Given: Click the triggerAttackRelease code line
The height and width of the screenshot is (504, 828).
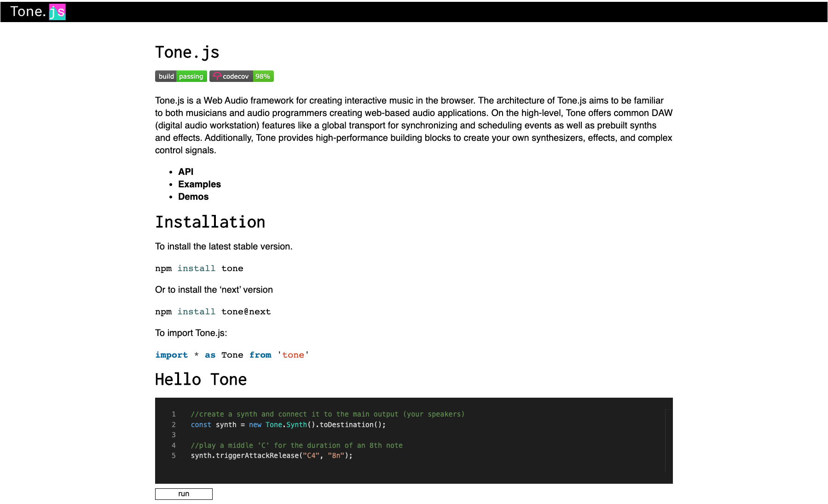Looking at the screenshot, I should (x=272, y=456).
